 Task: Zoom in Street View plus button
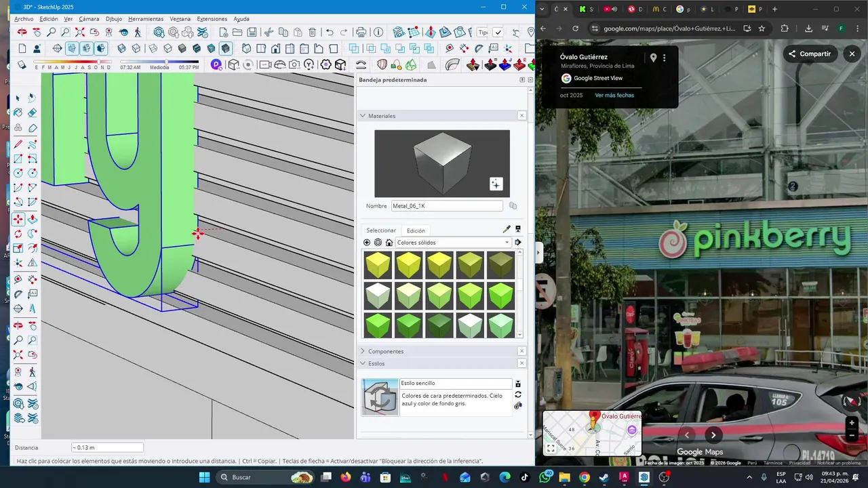click(x=852, y=423)
